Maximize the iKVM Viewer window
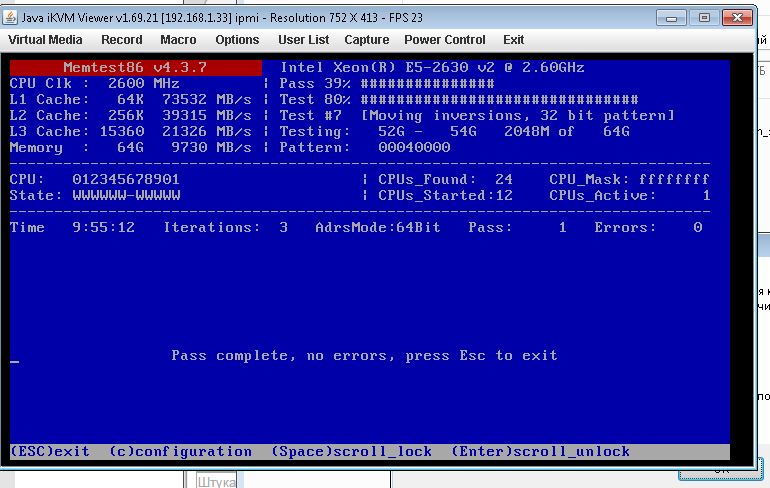 tap(703, 17)
